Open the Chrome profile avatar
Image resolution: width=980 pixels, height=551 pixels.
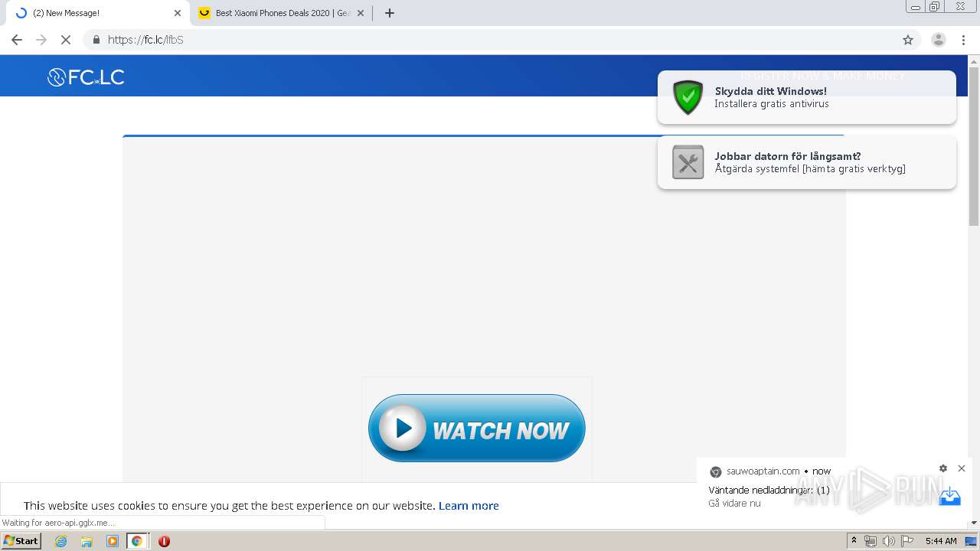pos(938,40)
